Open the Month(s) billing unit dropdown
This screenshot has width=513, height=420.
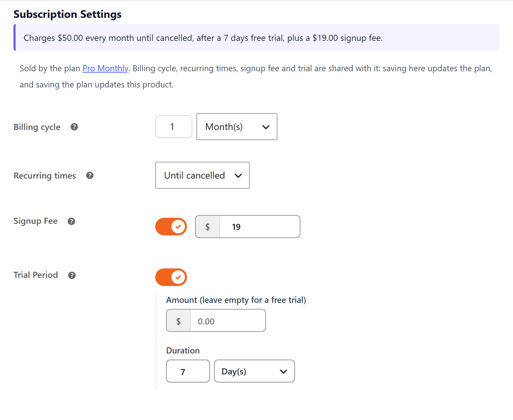point(237,127)
